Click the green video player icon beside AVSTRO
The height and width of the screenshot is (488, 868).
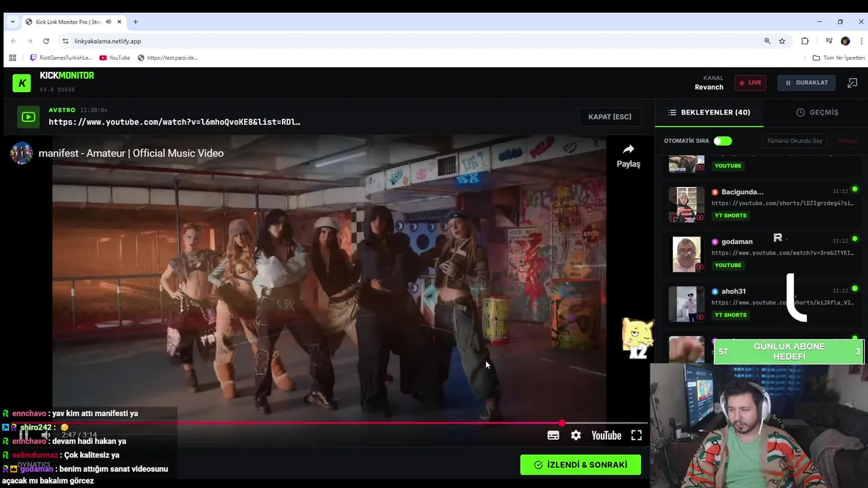click(28, 117)
